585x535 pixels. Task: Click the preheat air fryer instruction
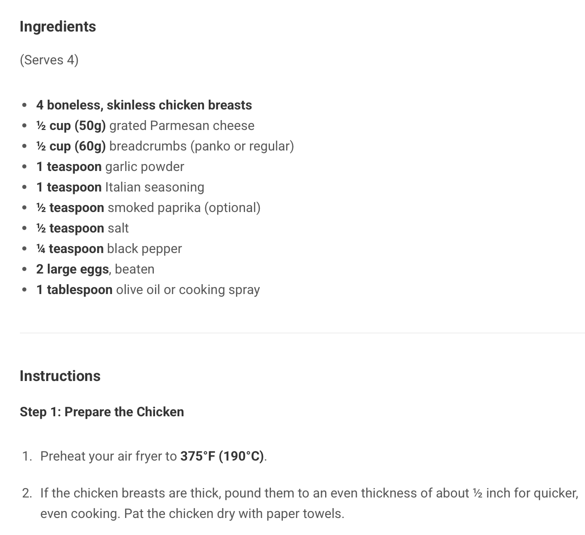153,456
